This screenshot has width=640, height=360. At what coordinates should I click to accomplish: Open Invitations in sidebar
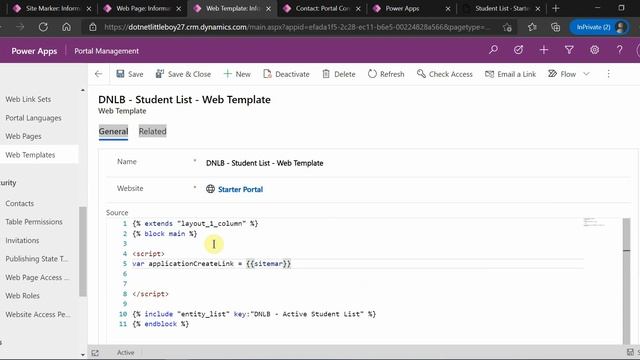click(22, 240)
